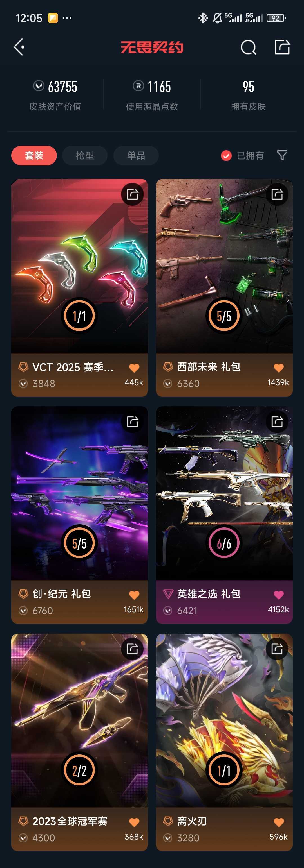Image resolution: width=304 pixels, height=868 pixels.
Task: Unlike the 英雄之选 礼包 pink heart
Action: click(x=279, y=595)
